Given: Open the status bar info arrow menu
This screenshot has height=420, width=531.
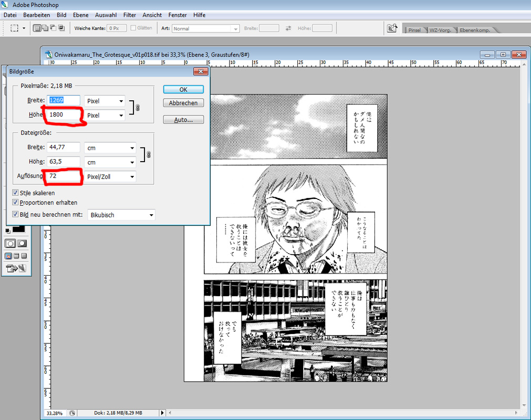Looking at the screenshot, I should [162, 413].
